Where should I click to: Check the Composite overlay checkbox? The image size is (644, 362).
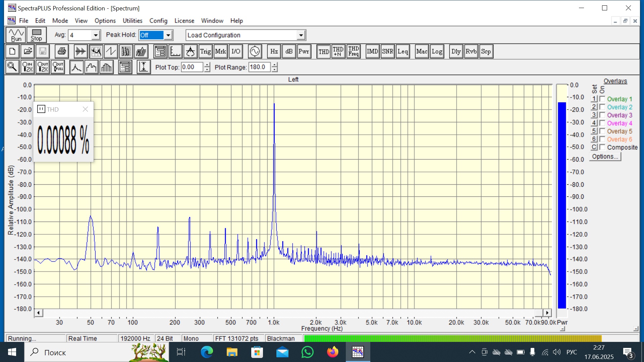click(602, 147)
